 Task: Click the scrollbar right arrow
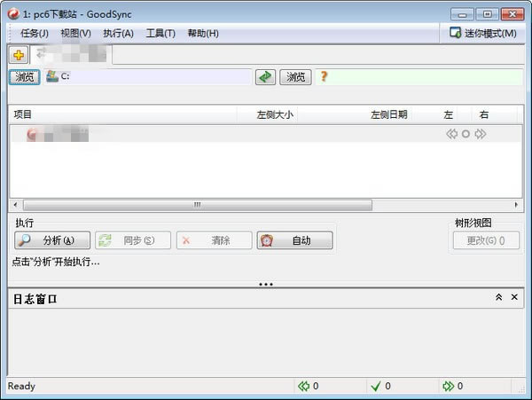coord(516,205)
